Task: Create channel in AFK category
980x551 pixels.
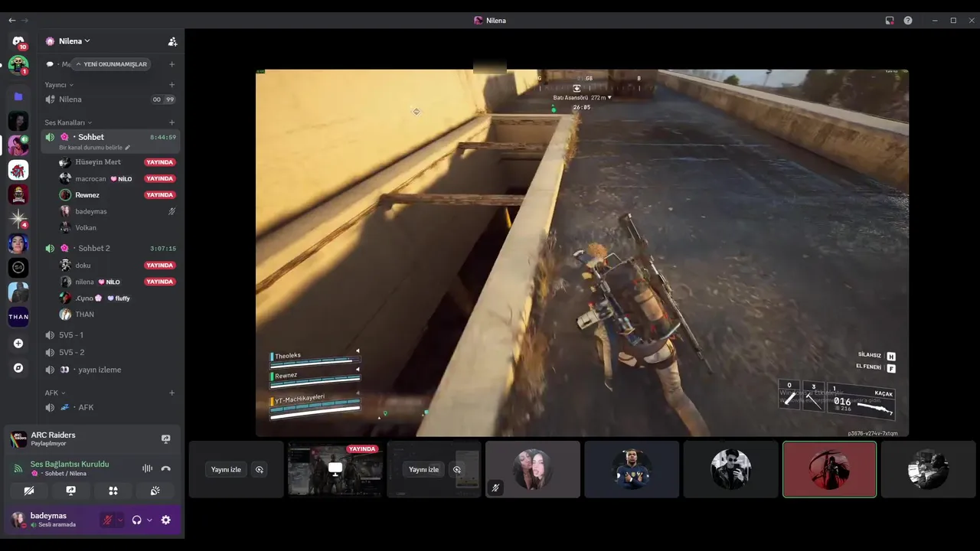Action: [171, 393]
